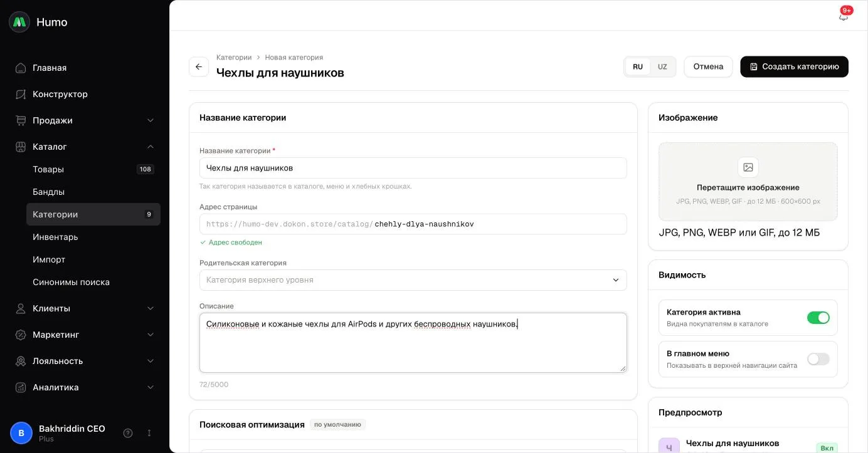This screenshot has height=453, width=868.
Task: Open the Родительская категория dropdown
Action: tap(413, 280)
